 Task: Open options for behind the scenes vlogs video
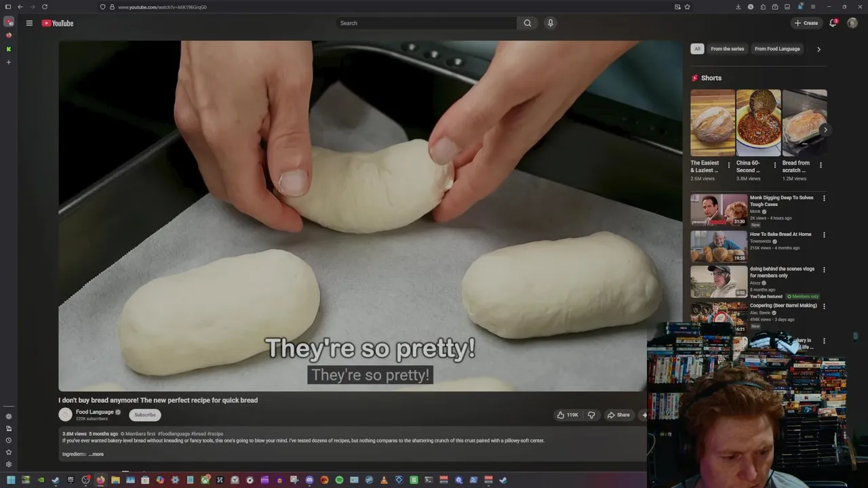pyautogui.click(x=824, y=269)
